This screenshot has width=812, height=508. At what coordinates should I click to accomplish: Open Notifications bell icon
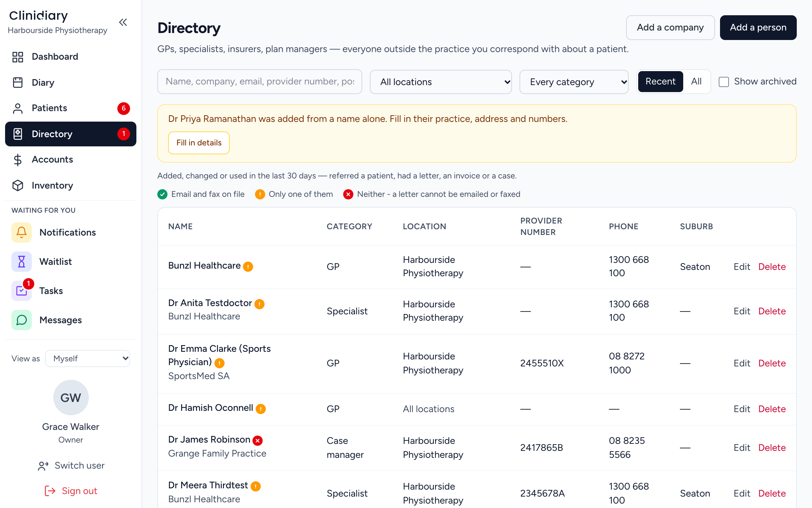point(22,232)
